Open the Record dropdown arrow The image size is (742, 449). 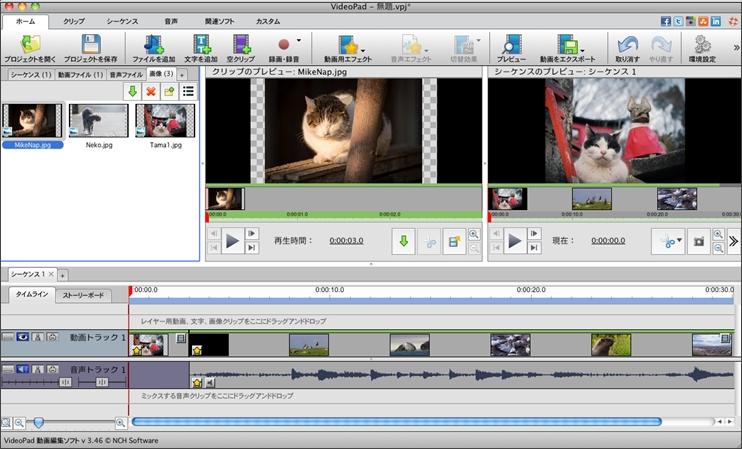299,41
